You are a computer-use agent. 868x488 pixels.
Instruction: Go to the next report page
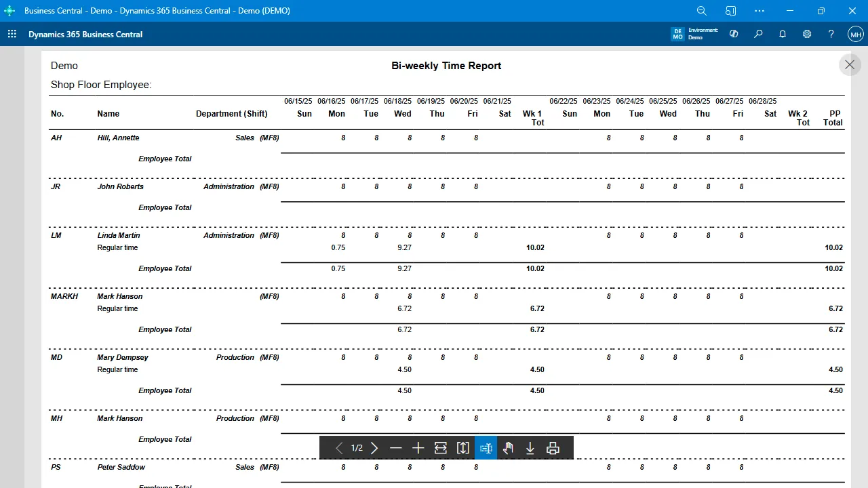(374, 448)
